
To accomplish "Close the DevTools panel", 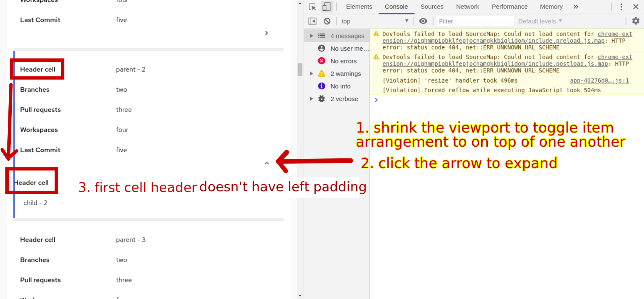I will tap(636, 7).
